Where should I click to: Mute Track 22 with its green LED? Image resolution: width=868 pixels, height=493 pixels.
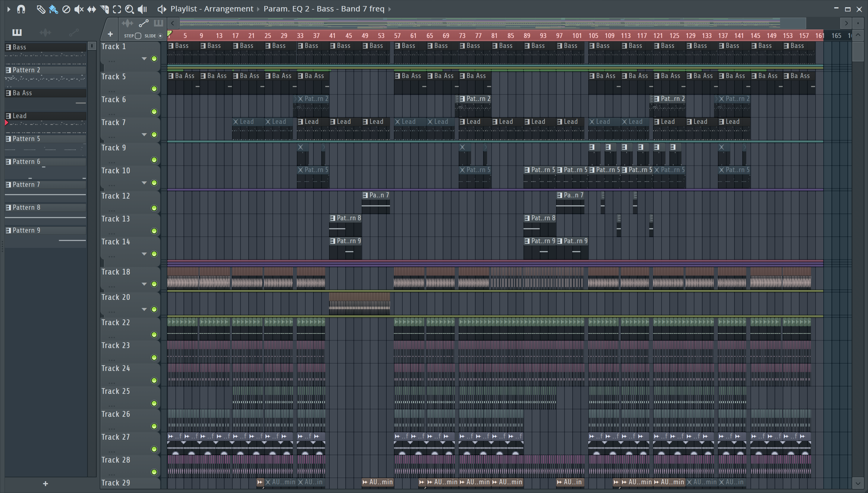coord(154,334)
